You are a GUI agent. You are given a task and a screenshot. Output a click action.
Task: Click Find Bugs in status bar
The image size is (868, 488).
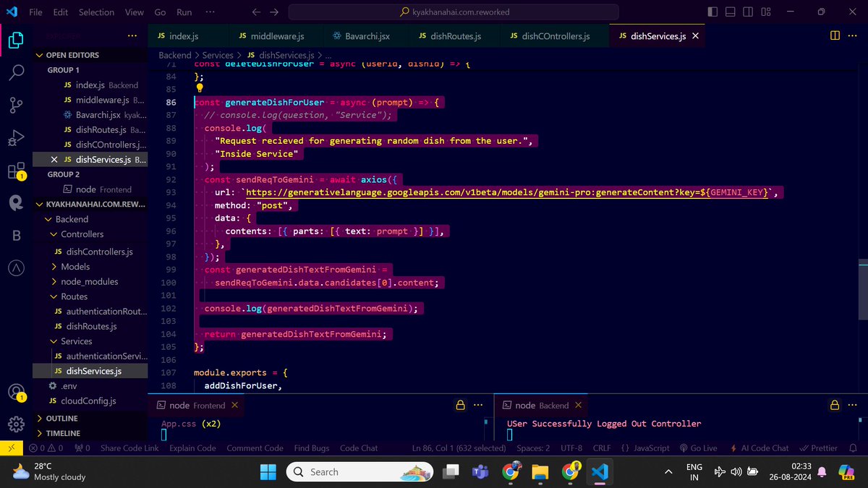click(x=312, y=448)
